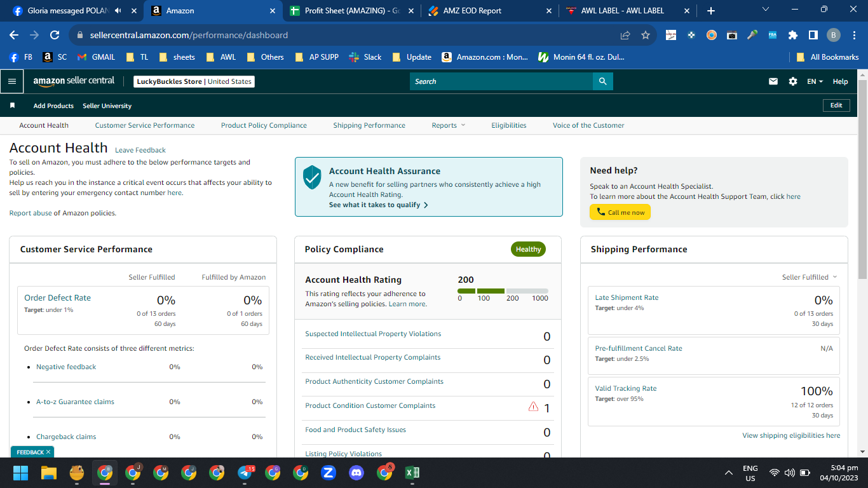Click the search magnifier button
The height and width of the screenshot is (488, 868).
(x=603, y=81)
